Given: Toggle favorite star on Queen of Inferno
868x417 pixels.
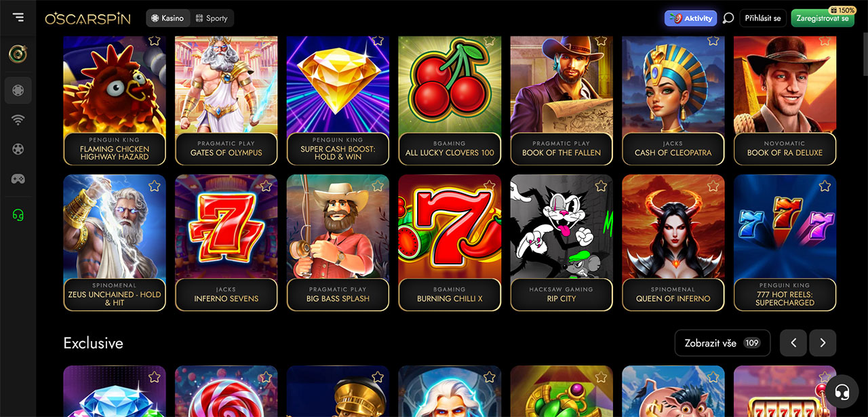Looking at the screenshot, I should [713, 186].
